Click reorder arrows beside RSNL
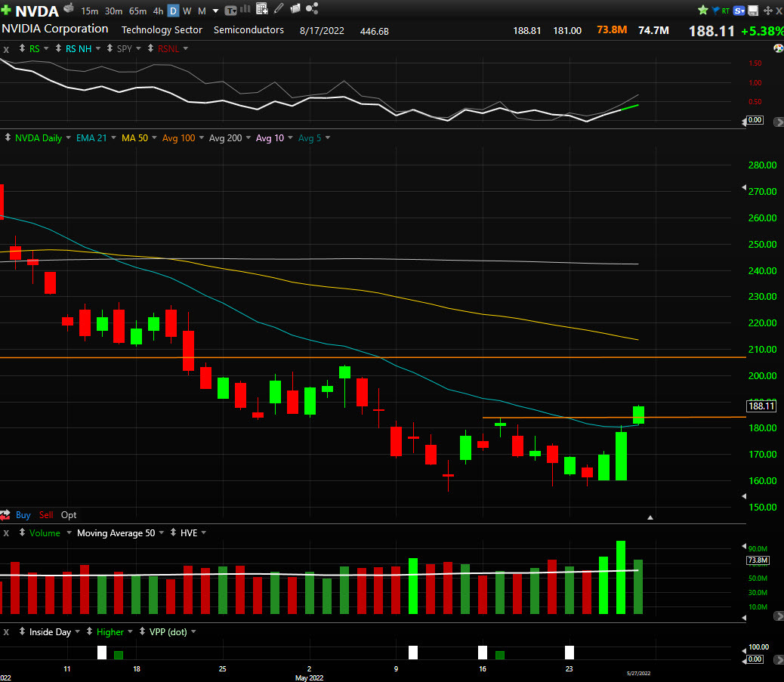The image size is (784, 682). click(x=150, y=48)
